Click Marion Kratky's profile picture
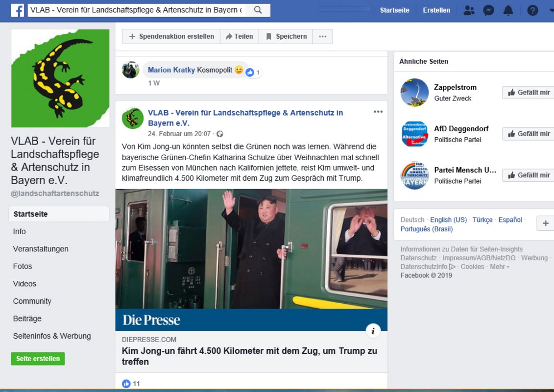Viewport: 554px width, 392px height. pyautogui.click(x=131, y=70)
